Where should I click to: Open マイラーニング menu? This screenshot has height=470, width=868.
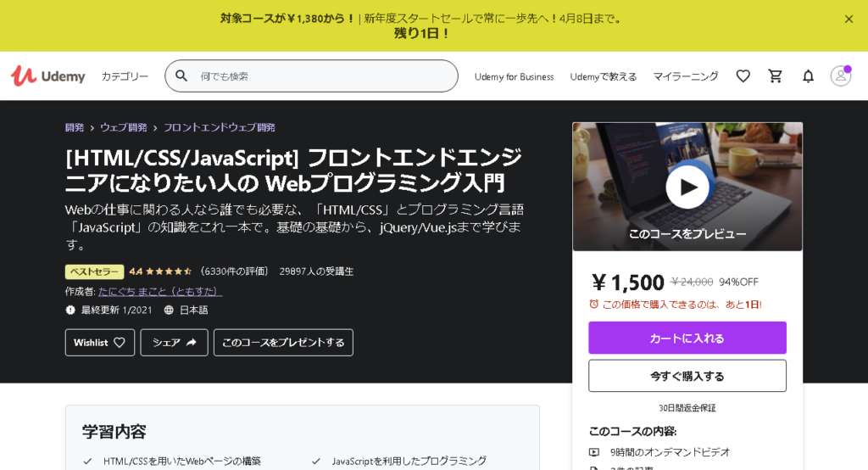tap(685, 76)
